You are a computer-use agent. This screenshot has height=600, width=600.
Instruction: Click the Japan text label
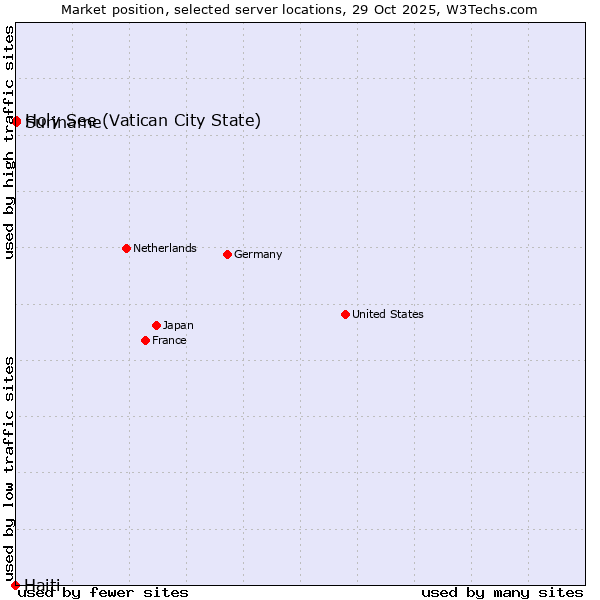pyautogui.click(x=178, y=325)
